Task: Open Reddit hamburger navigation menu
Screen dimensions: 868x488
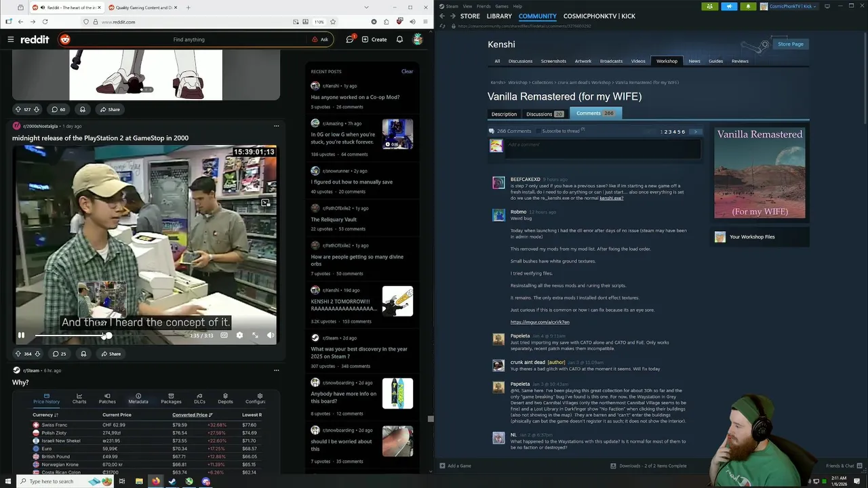Action: tap(11, 39)
